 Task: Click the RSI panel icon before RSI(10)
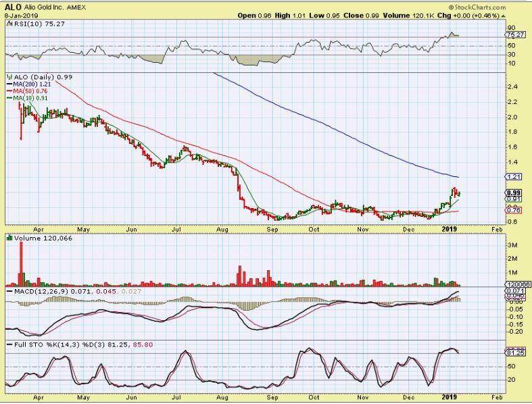[9, 24]
